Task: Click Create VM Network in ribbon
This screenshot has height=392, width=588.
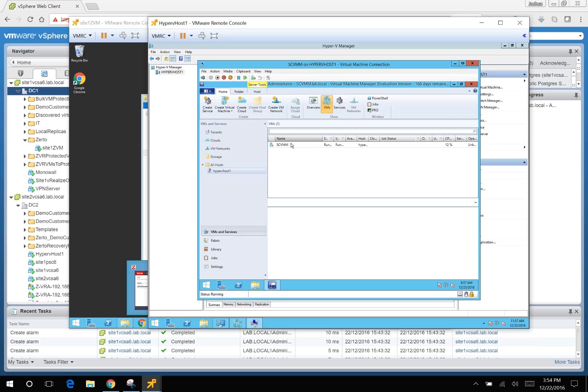Action: [x=276, y=104]
